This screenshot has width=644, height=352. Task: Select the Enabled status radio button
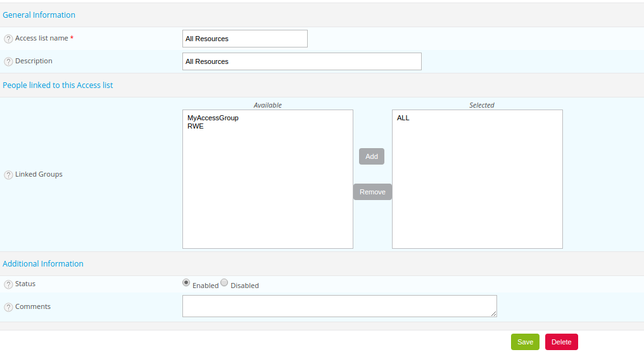coord(186,282)
